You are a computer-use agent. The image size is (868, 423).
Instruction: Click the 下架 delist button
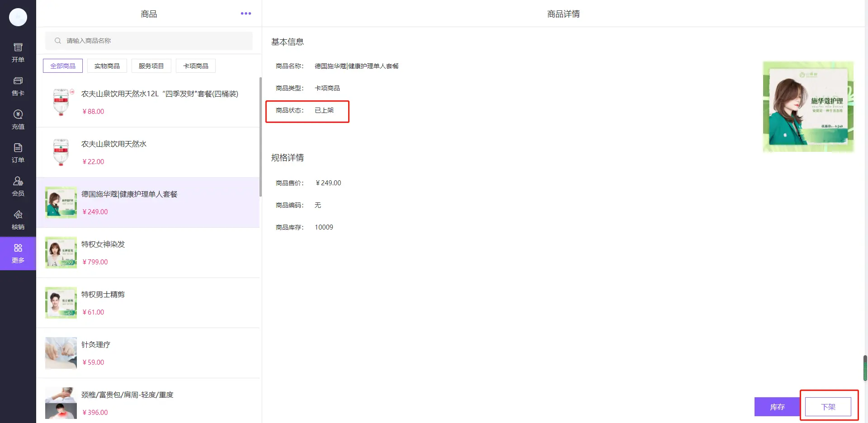[828, 407]
